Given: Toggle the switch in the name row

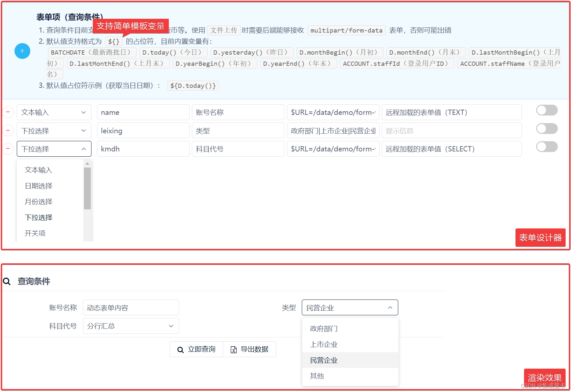Looking at the screenshot, I should (x=547, y=110).
